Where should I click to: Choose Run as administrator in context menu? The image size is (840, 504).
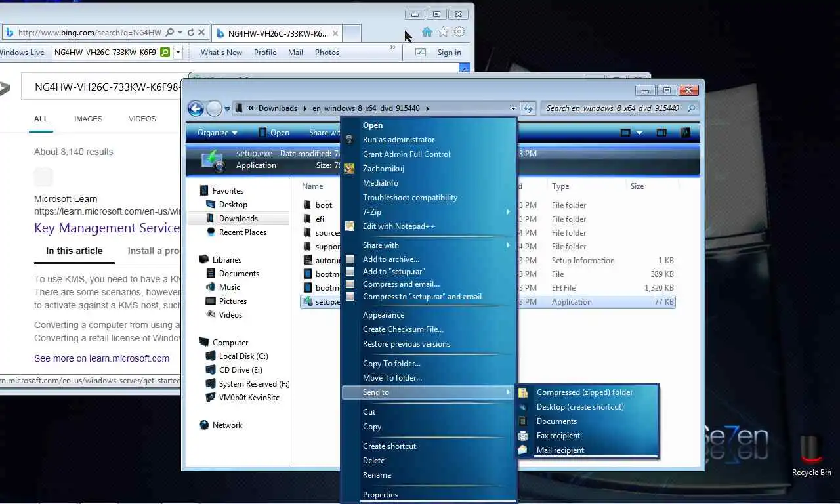tap(398, 140)
